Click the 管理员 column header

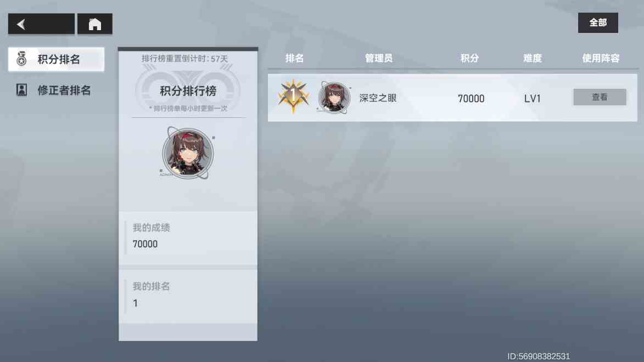(x=379, y=58)
